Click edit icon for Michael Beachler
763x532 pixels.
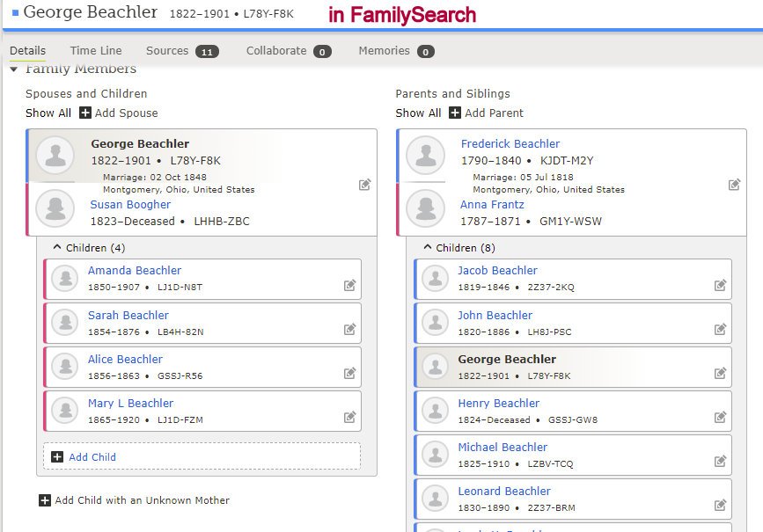tap(720, 462)
